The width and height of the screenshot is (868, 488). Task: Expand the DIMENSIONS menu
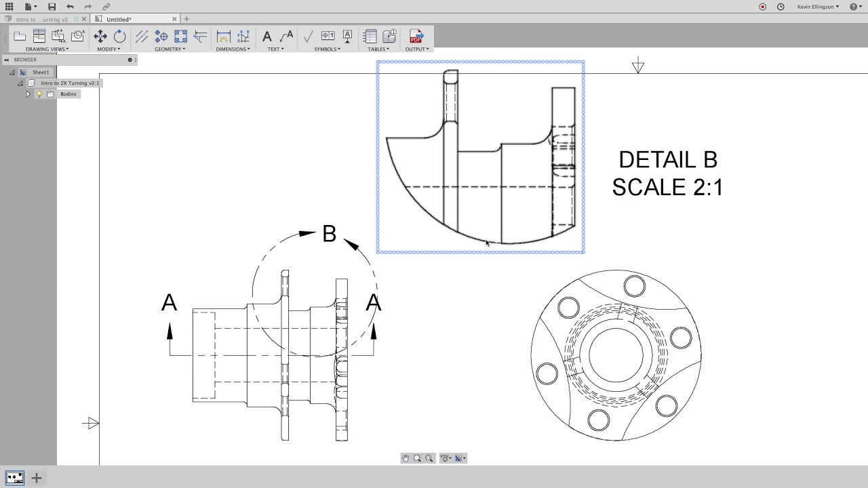pos(233,49)
